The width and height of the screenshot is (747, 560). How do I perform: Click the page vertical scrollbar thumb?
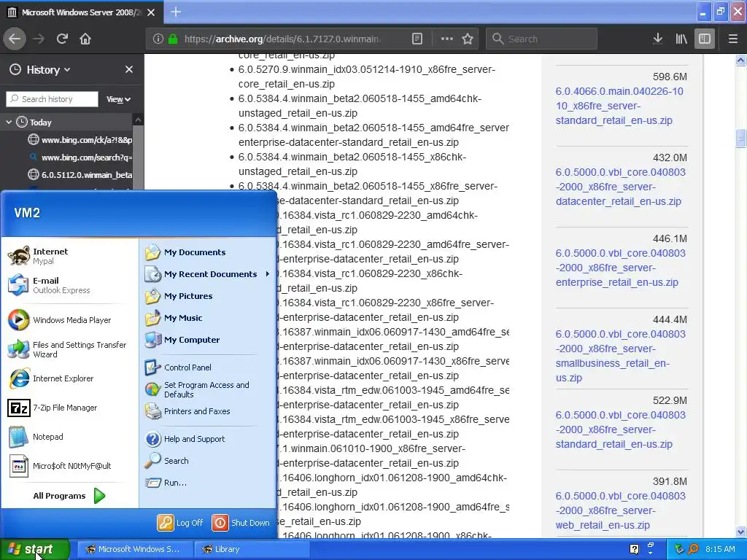[740, 139]
